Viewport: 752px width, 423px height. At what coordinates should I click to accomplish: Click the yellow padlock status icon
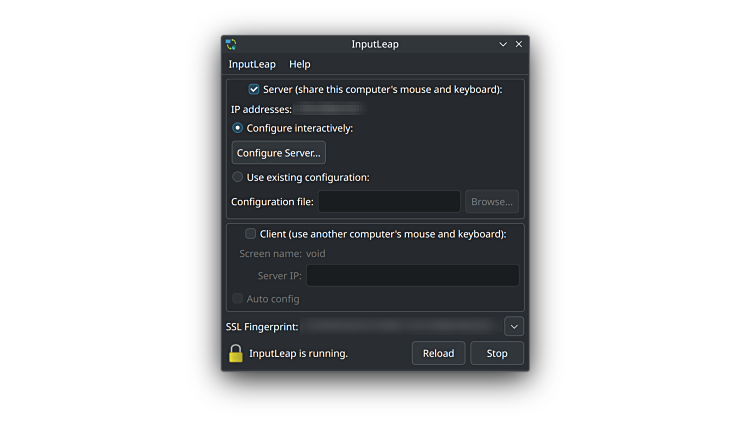(236, 353)
